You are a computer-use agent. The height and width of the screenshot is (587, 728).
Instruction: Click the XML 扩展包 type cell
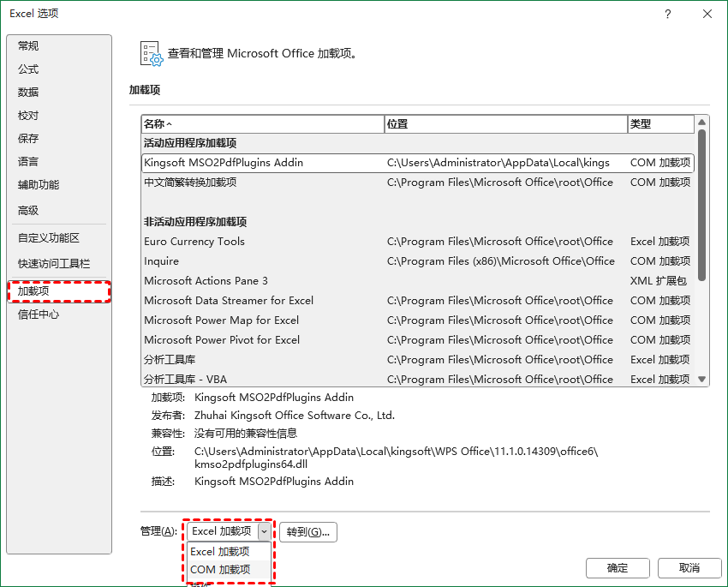[659, 281]
